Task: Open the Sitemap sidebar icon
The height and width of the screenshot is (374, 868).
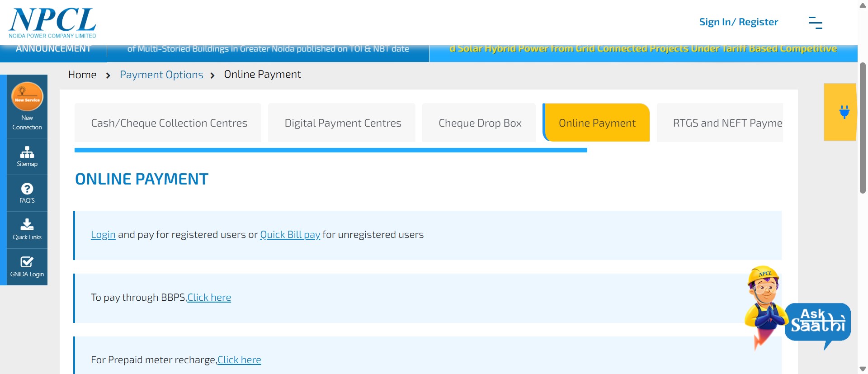Action: click(27, 152)
